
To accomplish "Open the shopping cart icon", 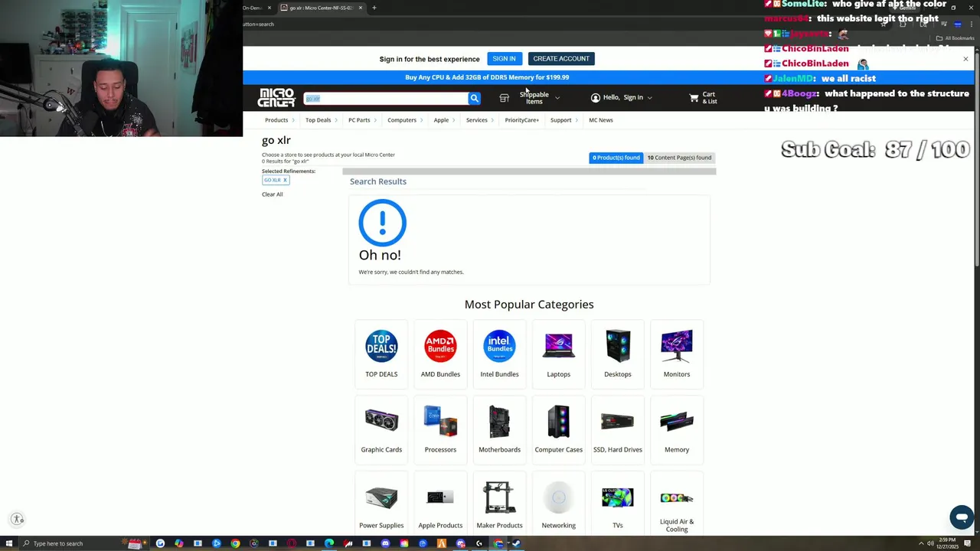I will pyautogui.click(x=694, y=98).
